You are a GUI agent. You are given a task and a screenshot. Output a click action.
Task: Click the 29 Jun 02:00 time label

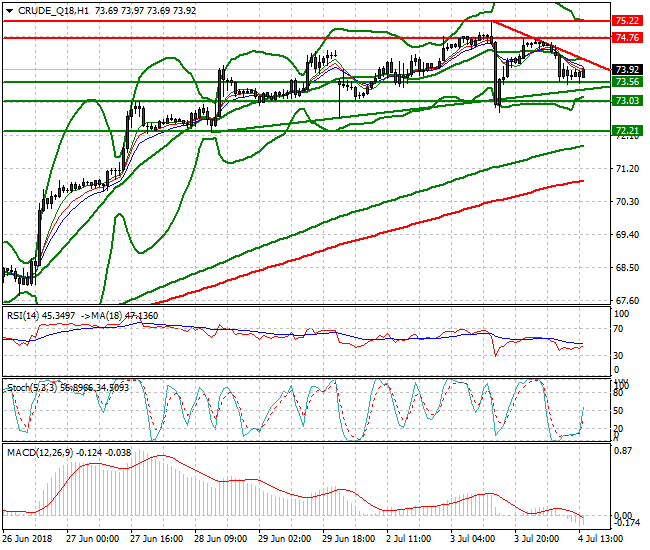click(284, 539)
